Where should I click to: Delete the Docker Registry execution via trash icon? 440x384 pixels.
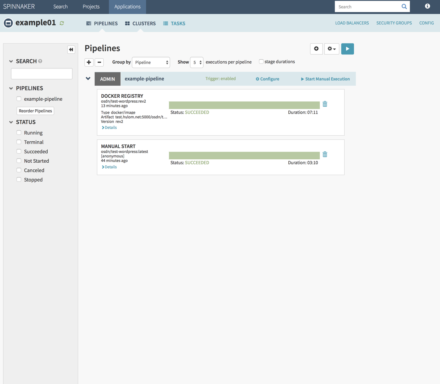(x=325, y=104)
